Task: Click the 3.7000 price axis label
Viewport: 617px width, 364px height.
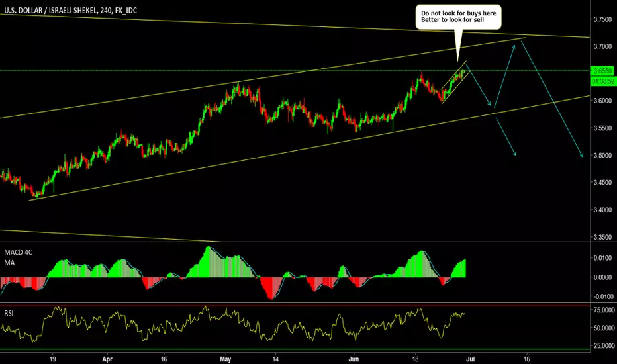Action: [602, 46]
